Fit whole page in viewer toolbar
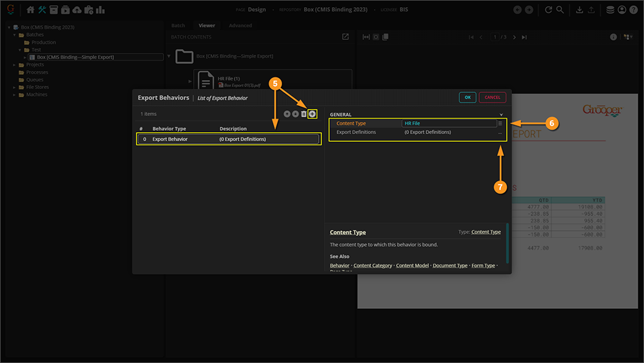Viewport: 644px width, 363px height. (x=376, y=37)
